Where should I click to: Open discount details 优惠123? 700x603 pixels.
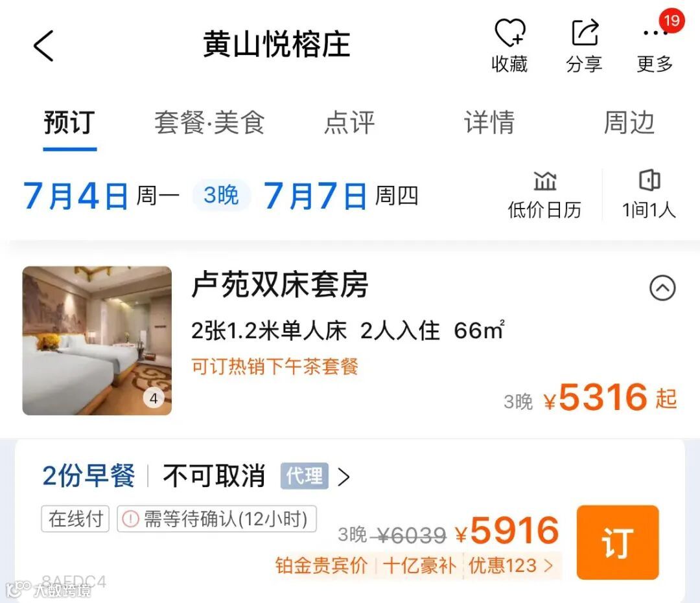pos(511,566)
